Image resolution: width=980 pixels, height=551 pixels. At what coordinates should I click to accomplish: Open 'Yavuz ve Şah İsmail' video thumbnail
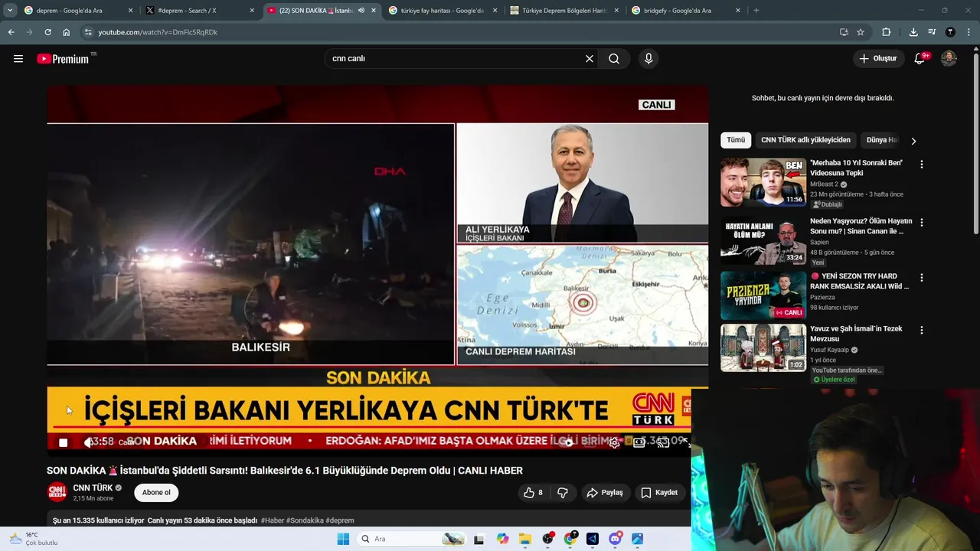[763, 348]
